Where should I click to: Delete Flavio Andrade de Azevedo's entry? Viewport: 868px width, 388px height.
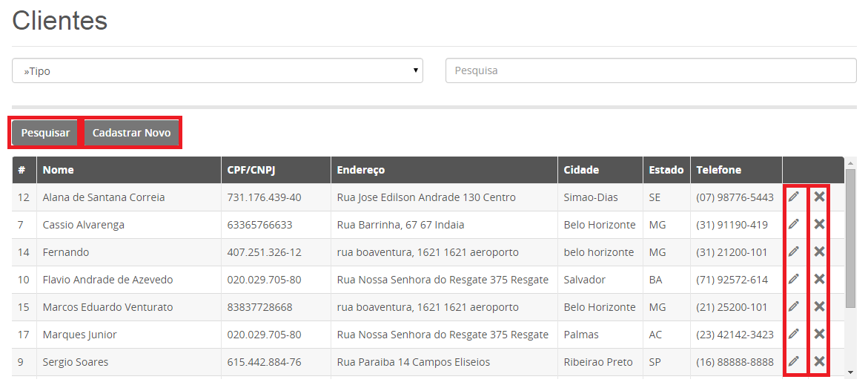[x=820, y=279]
